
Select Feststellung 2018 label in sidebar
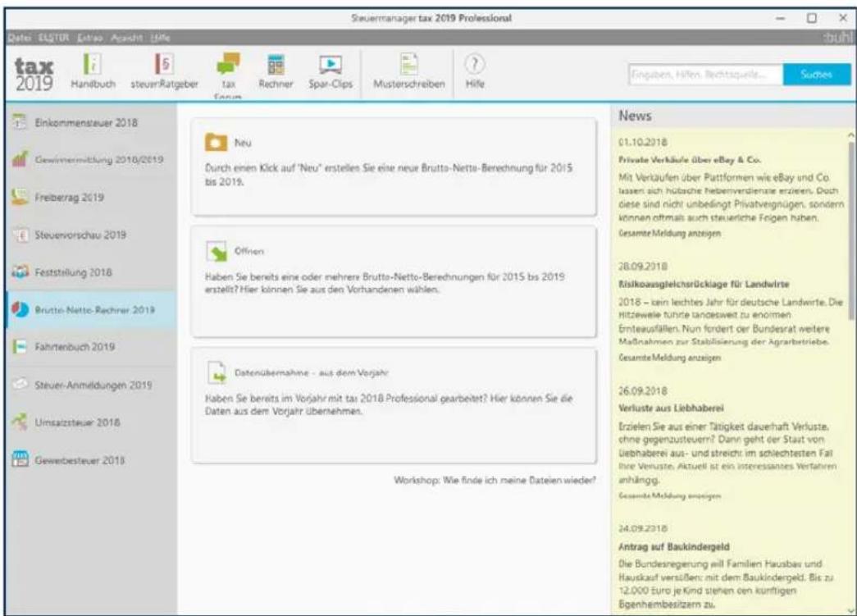73,272
